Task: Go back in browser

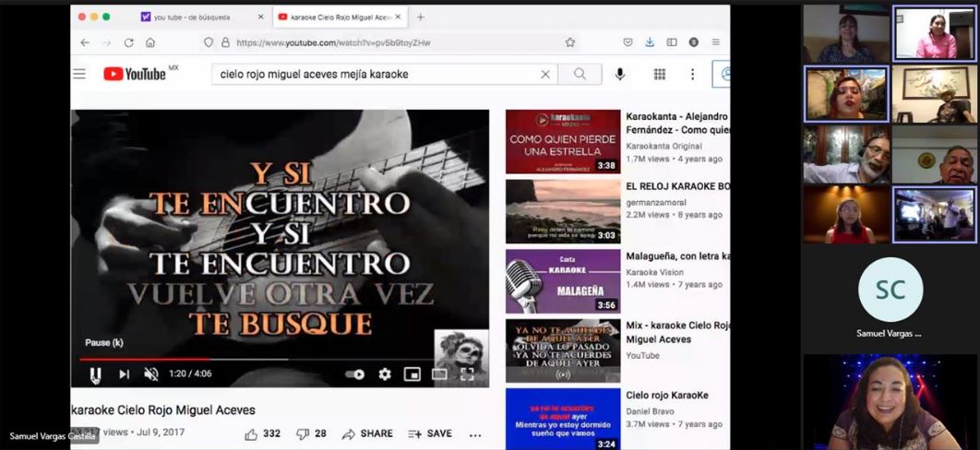Action: click(85, 42)
